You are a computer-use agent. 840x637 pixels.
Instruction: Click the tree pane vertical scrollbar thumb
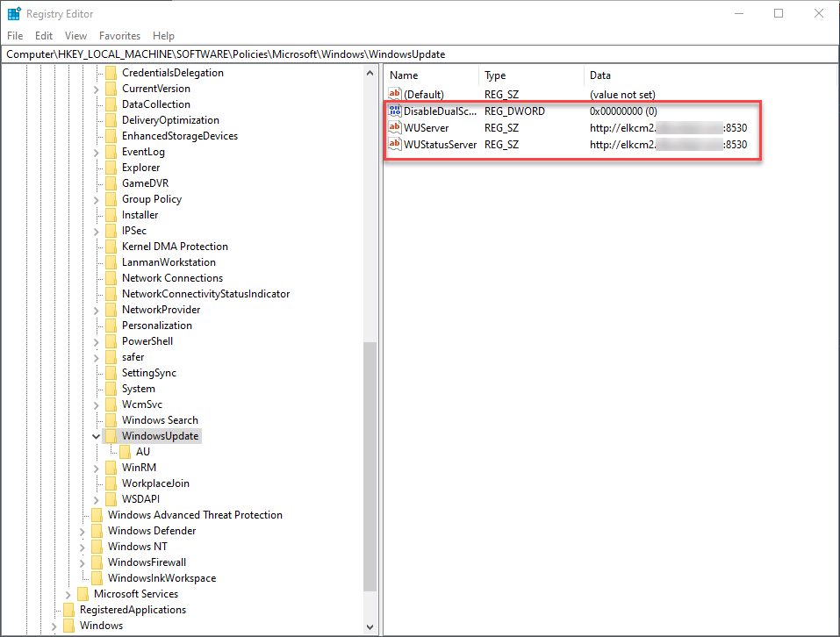pyautogui.click(x=370, y=466)
